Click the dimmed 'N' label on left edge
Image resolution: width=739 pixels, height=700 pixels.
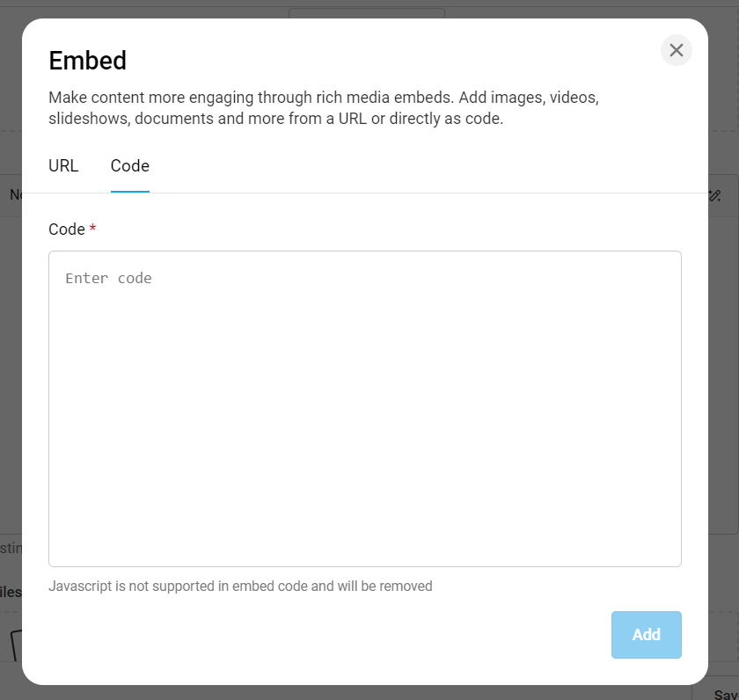coord(16,194)
